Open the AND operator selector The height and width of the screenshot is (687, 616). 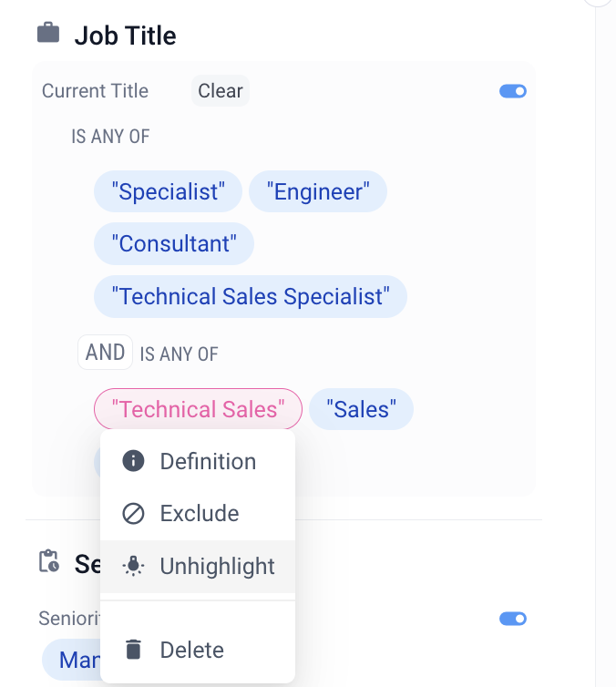pos(105,353)
